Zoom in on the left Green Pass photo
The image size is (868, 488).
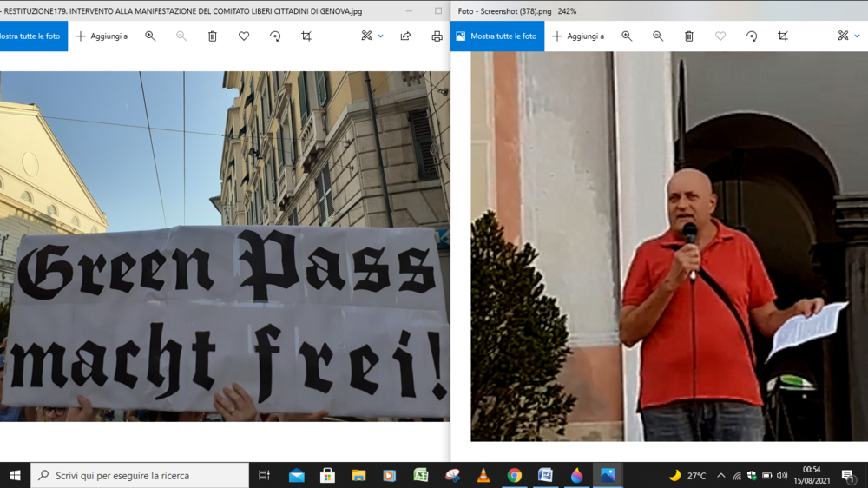[x=150, y=36]
